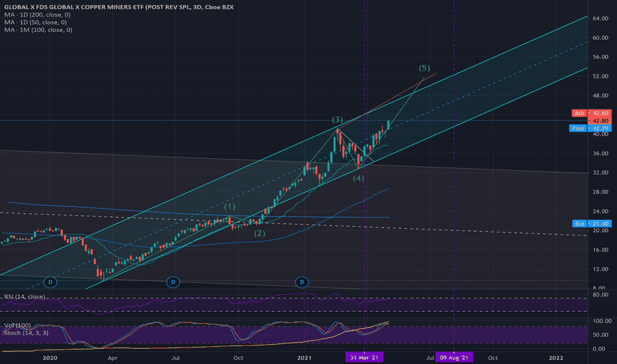This screenshot has width=617, height=364.
Task: Click the current price 42.80 label below Ask
Action: [599, 121]
